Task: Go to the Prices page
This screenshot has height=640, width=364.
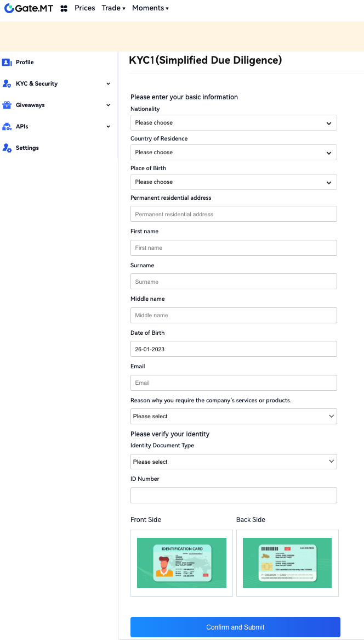Action: coord(85,8)
